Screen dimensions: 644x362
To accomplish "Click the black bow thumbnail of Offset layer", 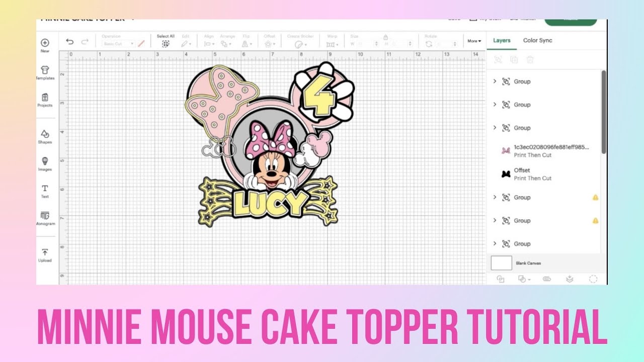I will [506, 174].
